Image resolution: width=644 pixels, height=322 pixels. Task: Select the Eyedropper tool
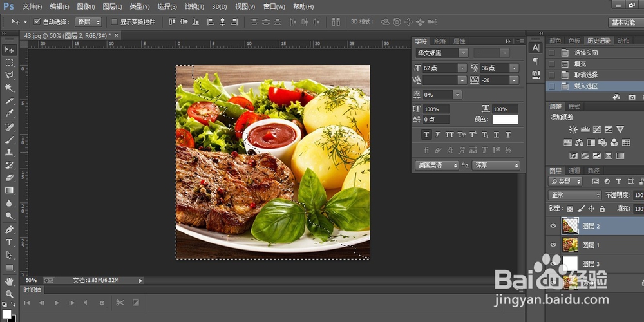coord(9,113)
